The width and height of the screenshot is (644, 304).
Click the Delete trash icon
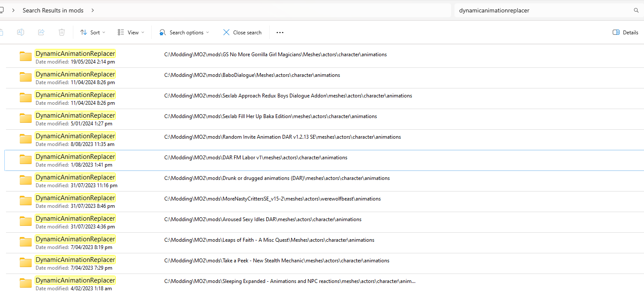[x=62, y=32]
